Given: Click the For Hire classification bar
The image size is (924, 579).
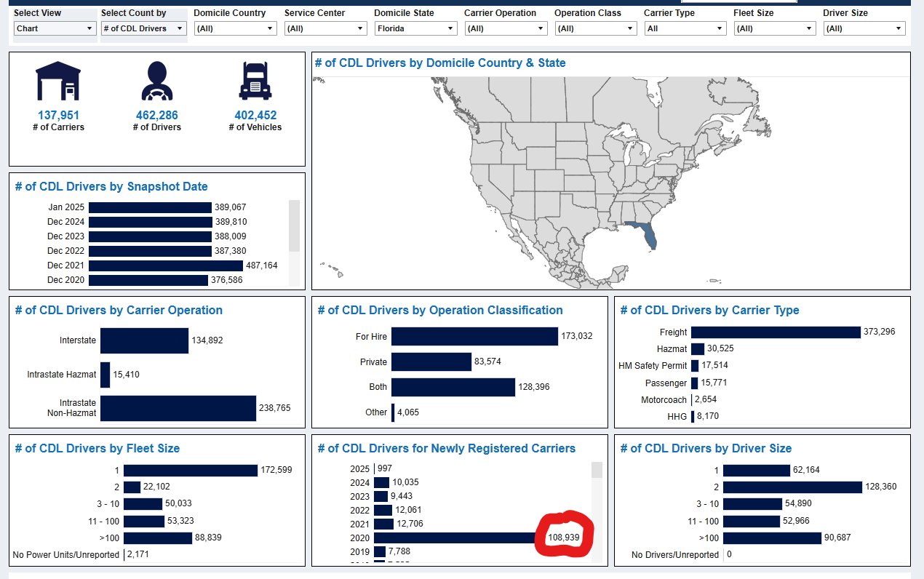Looking at the screenshot, I should pos(474,337).
